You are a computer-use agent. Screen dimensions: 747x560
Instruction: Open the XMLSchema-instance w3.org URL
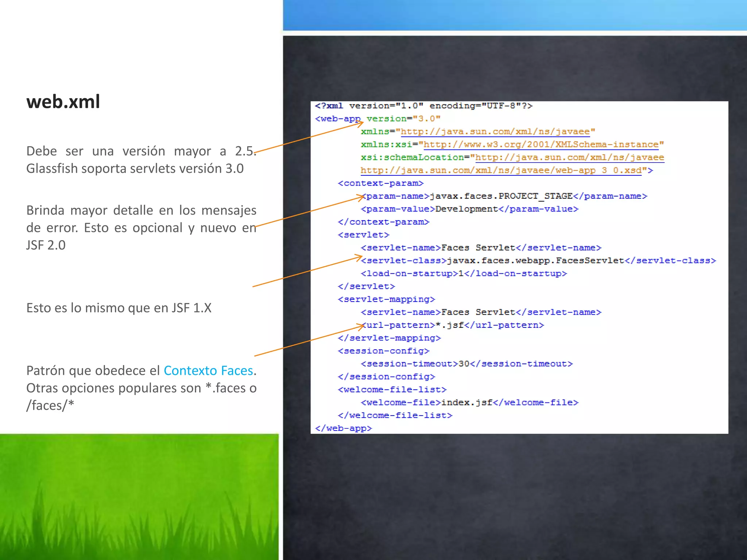point(541,145)
